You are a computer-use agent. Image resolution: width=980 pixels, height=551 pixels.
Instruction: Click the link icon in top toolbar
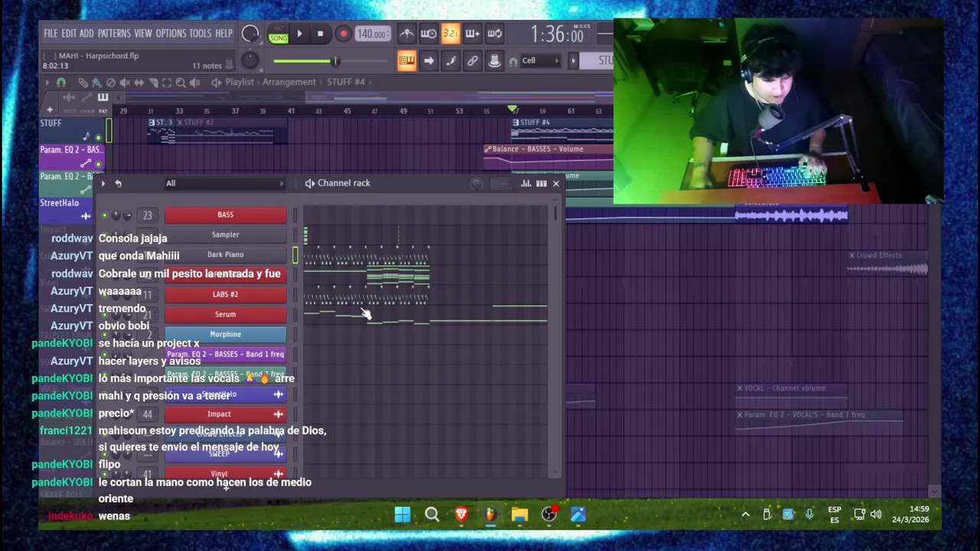click(472, 61)
